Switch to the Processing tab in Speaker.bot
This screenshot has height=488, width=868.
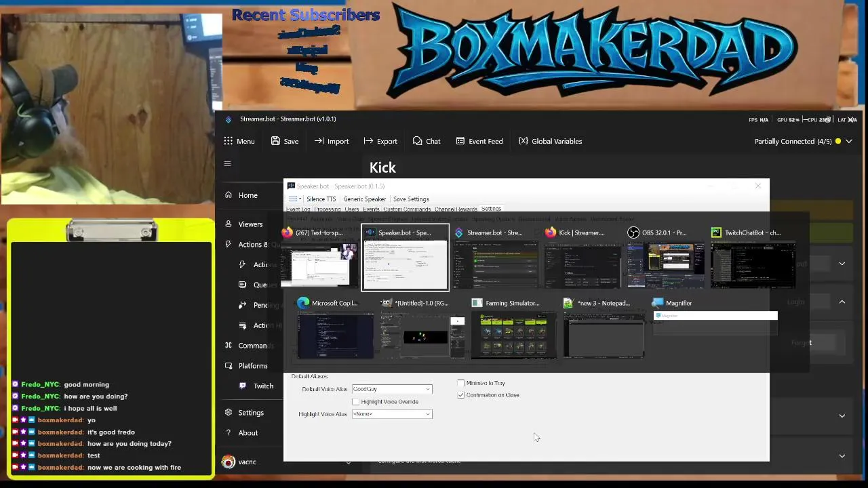click(328, 209)
